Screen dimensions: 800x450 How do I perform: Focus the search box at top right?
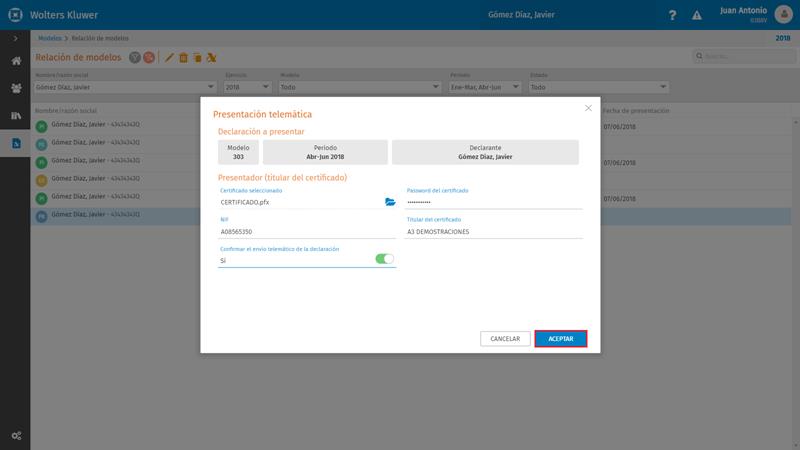pos(744,56)
